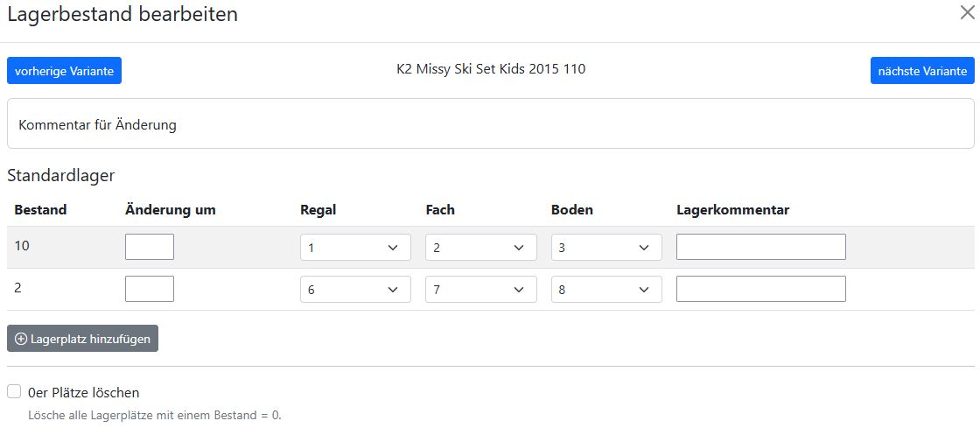Image resolution: width=980 pixels, height=428 pixels.
Task: Switch to nächste Variante
Action: click(922, 71)
